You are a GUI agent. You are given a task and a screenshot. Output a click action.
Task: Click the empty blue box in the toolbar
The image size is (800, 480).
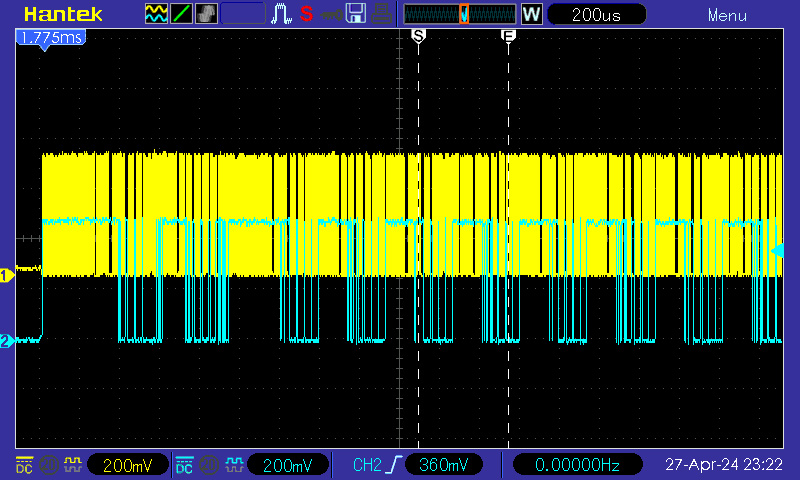coord(243,14)
